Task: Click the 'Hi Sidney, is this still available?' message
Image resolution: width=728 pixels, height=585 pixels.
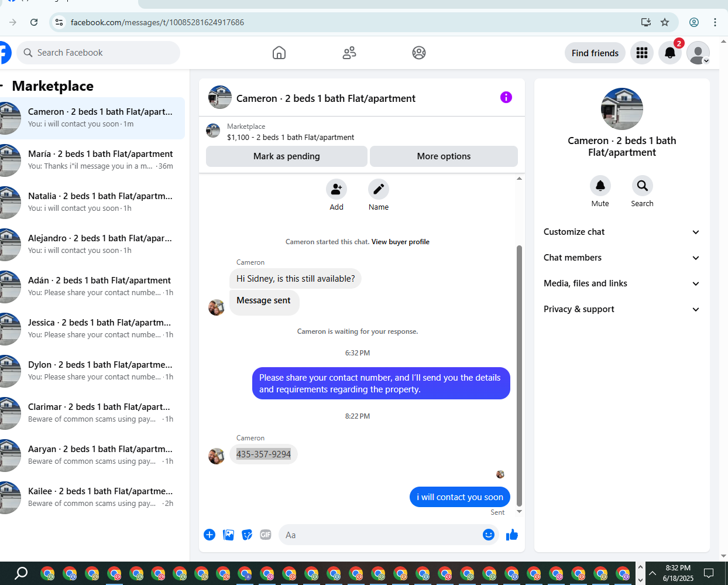Action: (x=296, y=279)
